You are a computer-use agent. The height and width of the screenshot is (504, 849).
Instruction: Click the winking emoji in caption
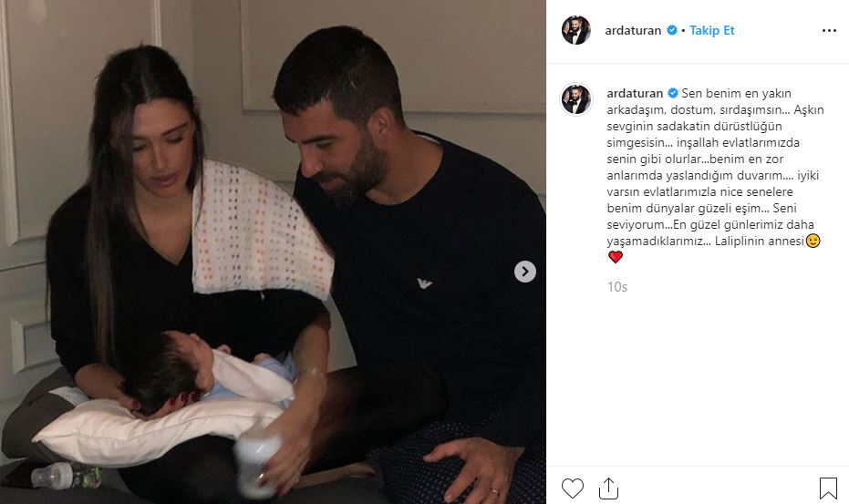pyautogui.click(x=813, y=241)
